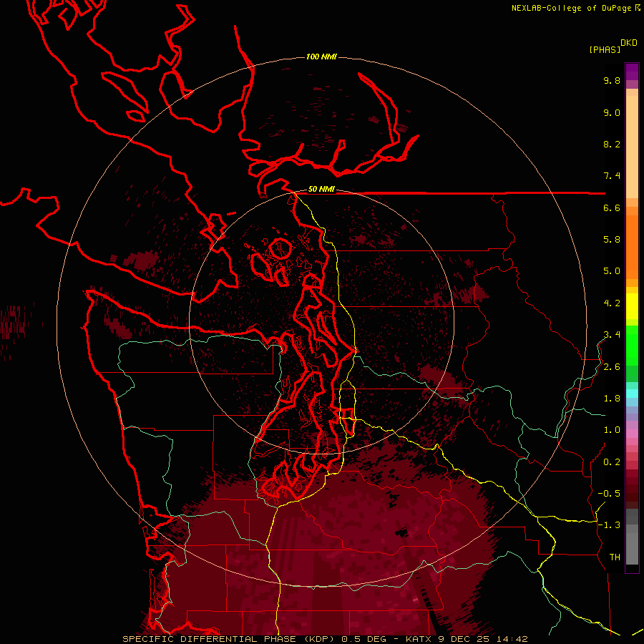This screenshot has width=644, height=644.
Task: Click the 8.2 value on color scale
Action: 612,144
